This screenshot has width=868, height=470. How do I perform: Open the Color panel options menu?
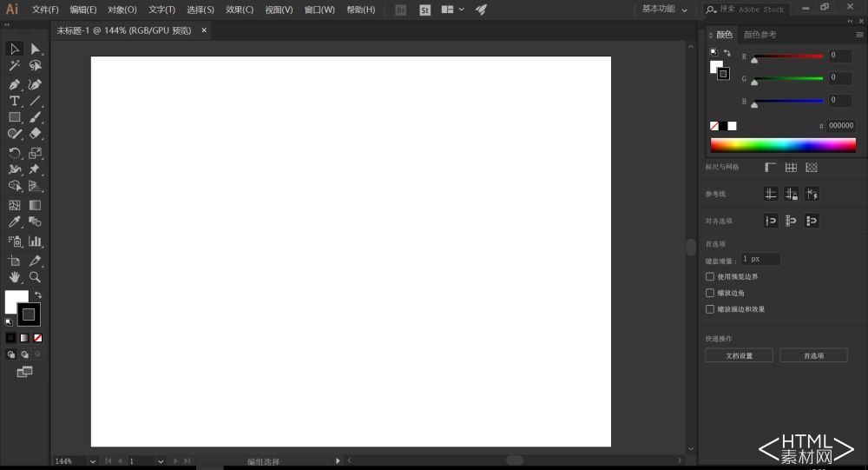coord(859,35)
